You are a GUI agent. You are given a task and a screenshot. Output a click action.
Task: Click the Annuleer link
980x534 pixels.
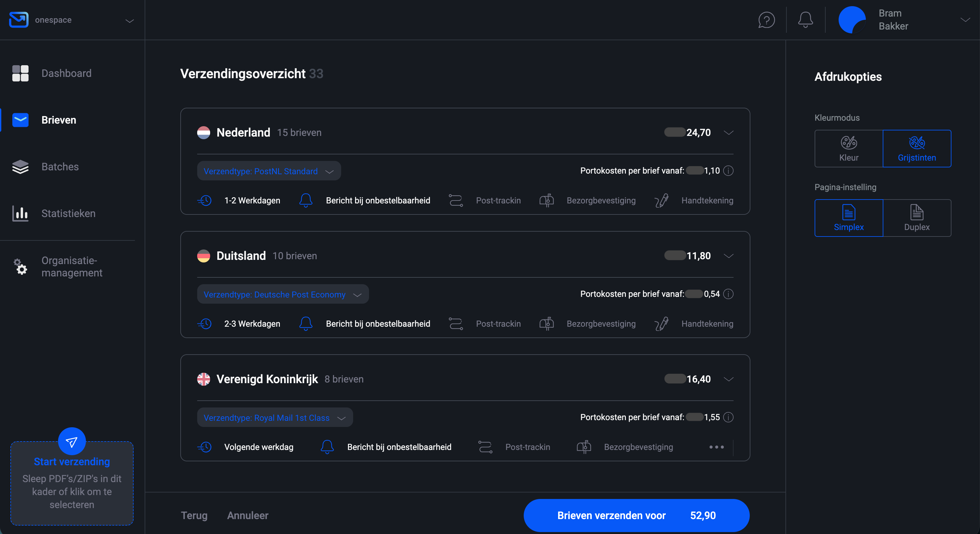point(248,516)
